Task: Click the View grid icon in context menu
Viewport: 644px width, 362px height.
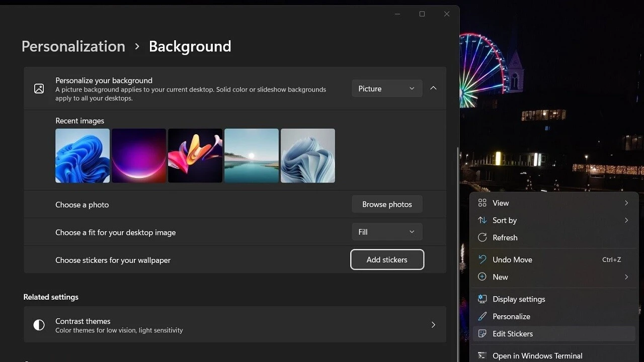Action: [x=482, y=203]
